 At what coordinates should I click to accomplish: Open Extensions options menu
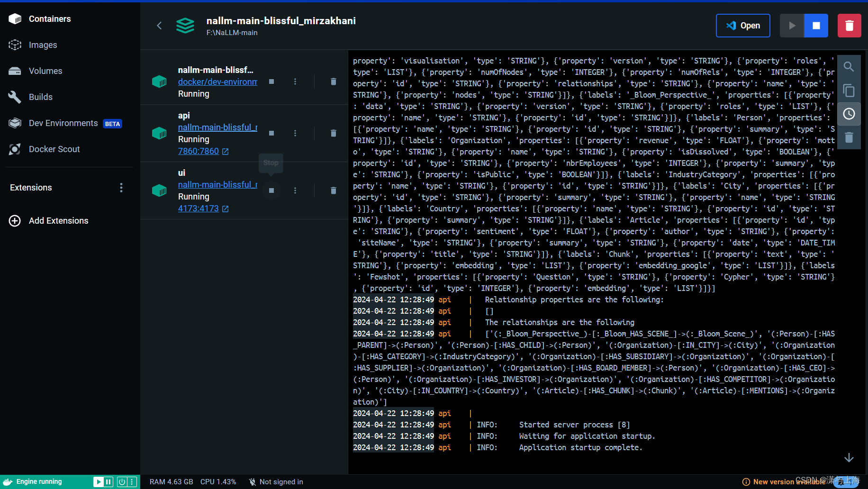coord(121,188)
